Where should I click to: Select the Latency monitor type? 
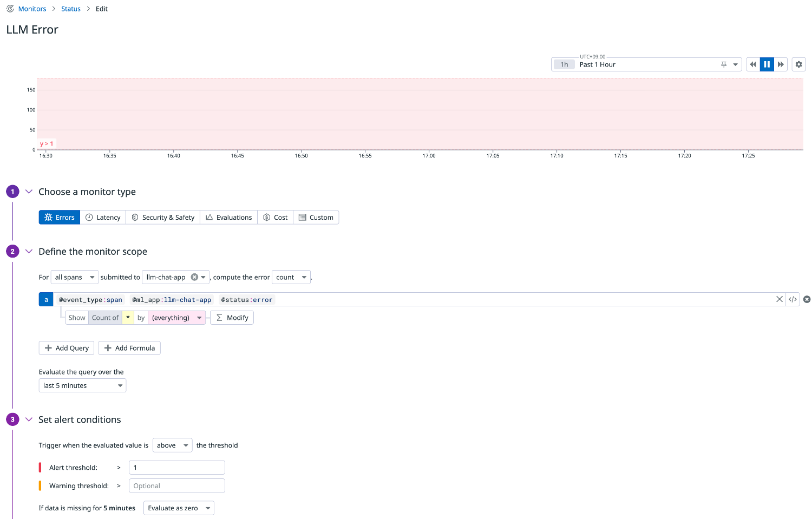103,217
